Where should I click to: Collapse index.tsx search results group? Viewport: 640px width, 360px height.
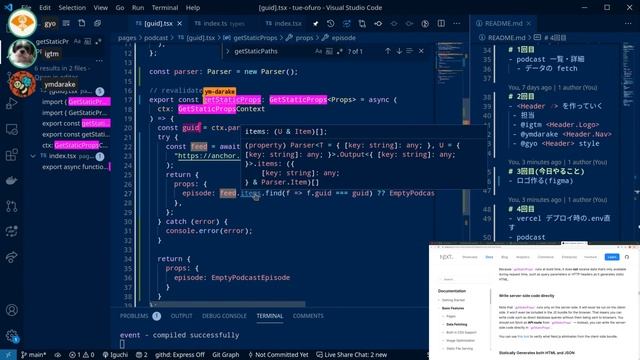click(x=33, y=156)
